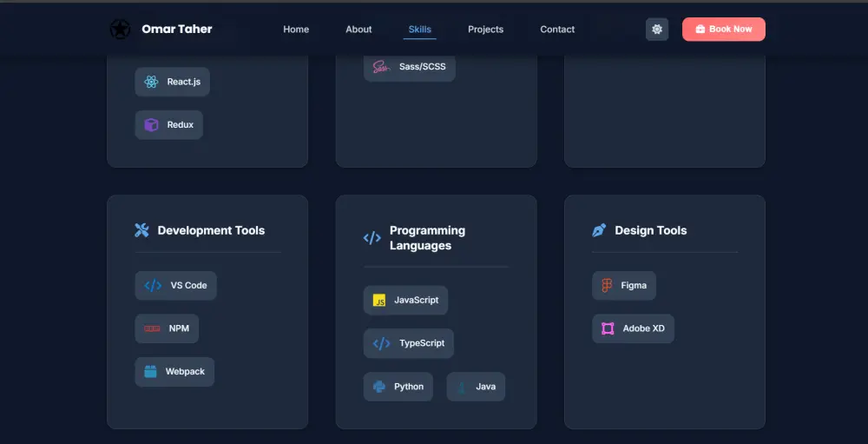Screen dimensions: 868x444
Task: Click the Python logo icon
Action: click(x=379, y=387)
